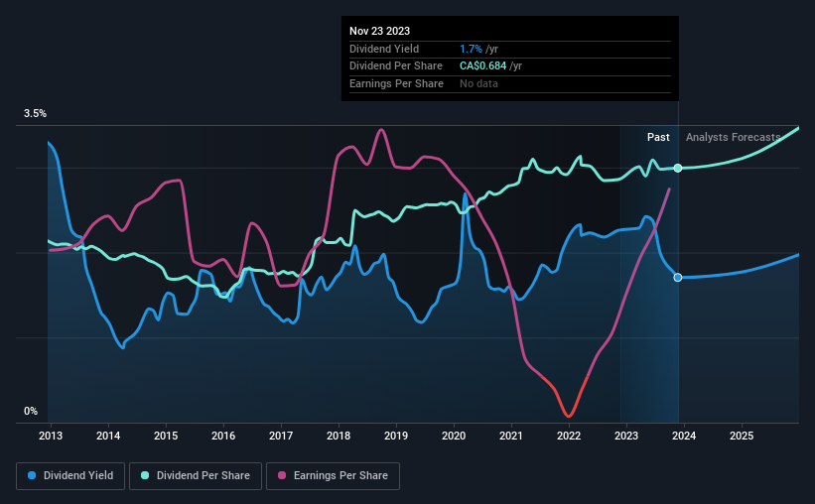
Task: Click the teal Dividend Per Share marker dot
Action: (x=678, y=168)
